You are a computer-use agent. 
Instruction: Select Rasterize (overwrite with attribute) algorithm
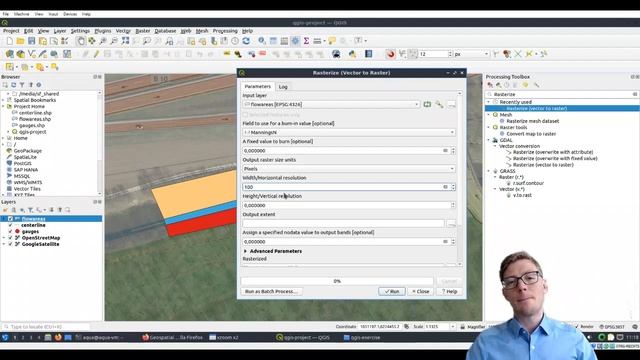553,152
